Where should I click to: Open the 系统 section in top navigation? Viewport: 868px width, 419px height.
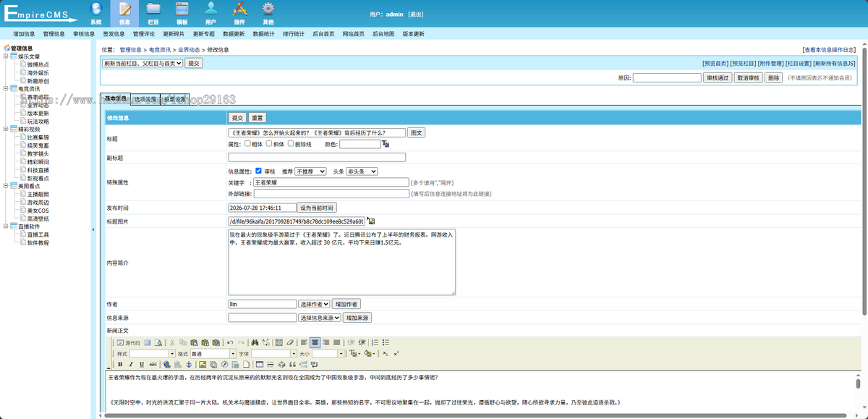96,12
